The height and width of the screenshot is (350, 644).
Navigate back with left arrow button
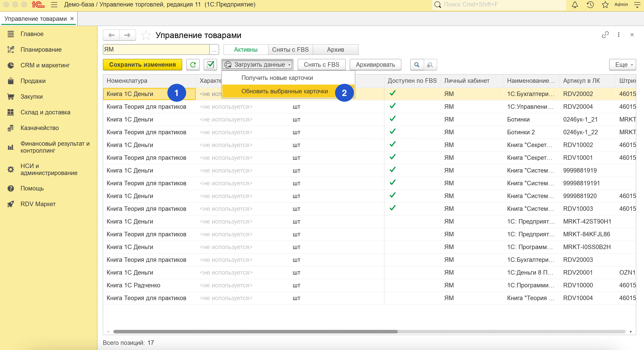(112, 35)
